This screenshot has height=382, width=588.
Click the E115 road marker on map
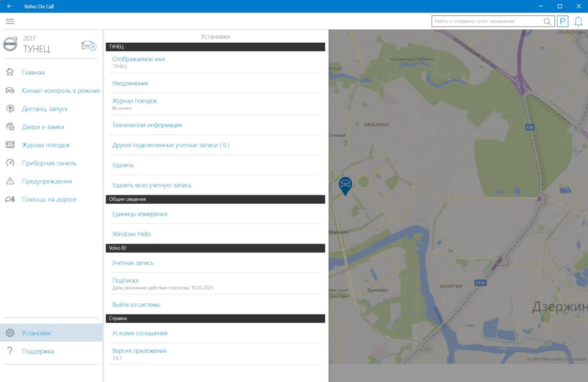(x=480, y=283)
